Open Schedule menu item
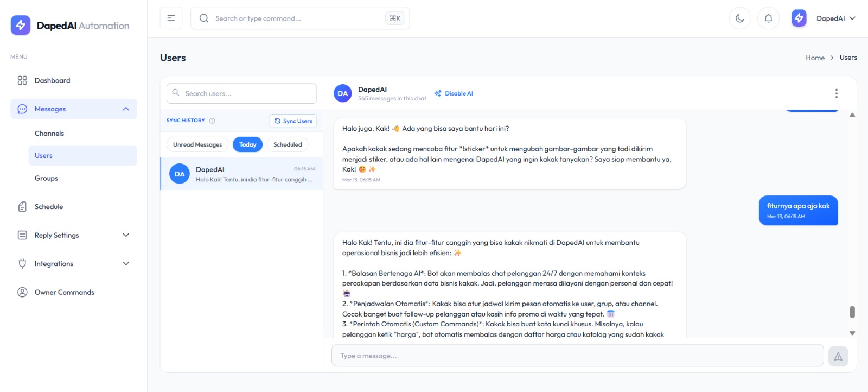 coord(74,207)
